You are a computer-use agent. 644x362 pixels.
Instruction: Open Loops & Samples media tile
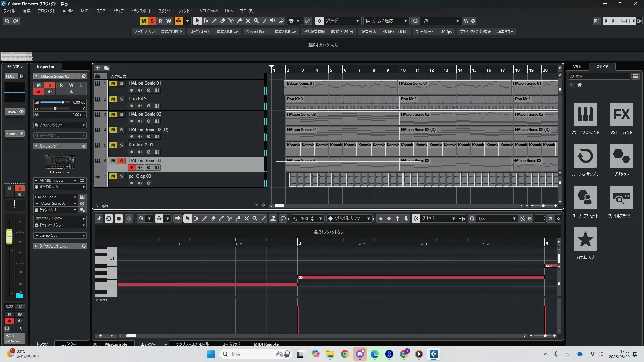[585, 156]
